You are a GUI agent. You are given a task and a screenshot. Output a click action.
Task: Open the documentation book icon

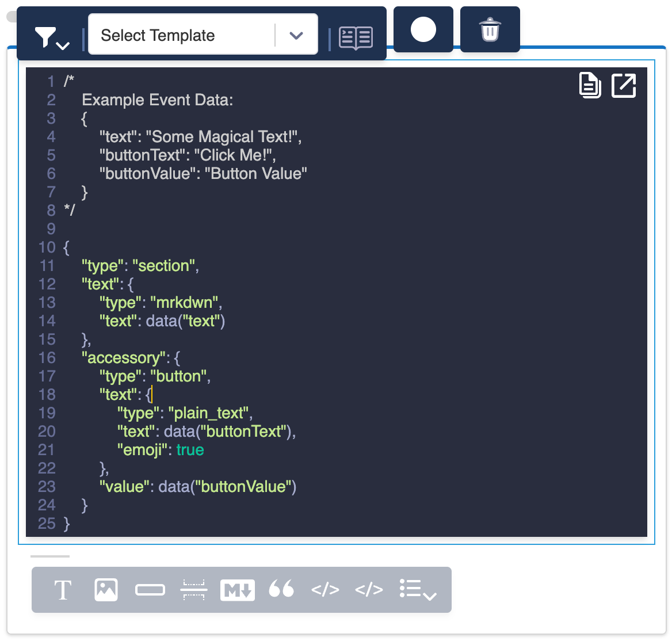click(x=356, y=37)
